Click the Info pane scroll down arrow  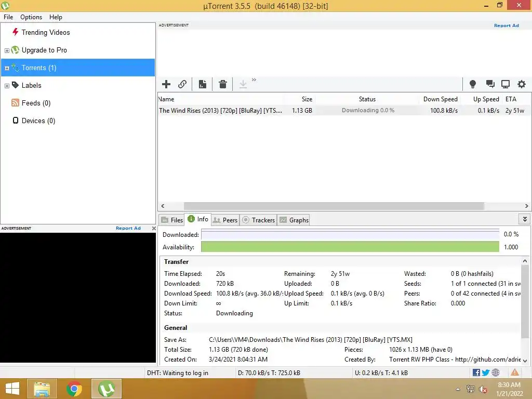[x=525, y=361]
